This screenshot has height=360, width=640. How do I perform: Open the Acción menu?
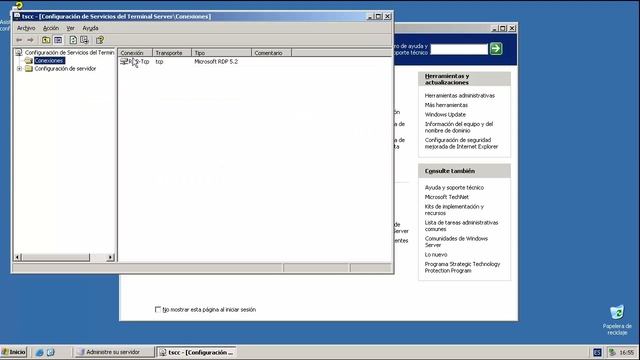pos(51,28)
